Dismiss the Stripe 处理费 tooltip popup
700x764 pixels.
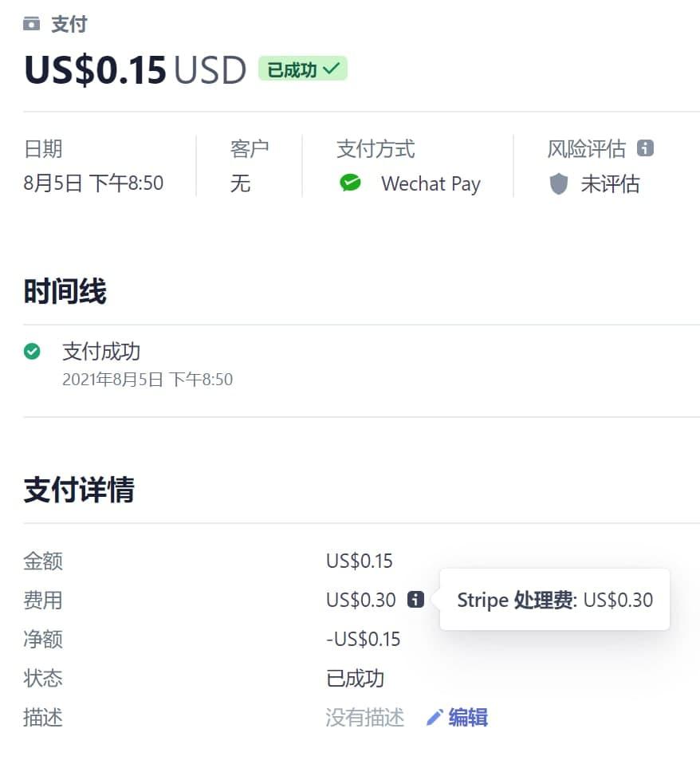pyautogui.click(x=553, y=600)
